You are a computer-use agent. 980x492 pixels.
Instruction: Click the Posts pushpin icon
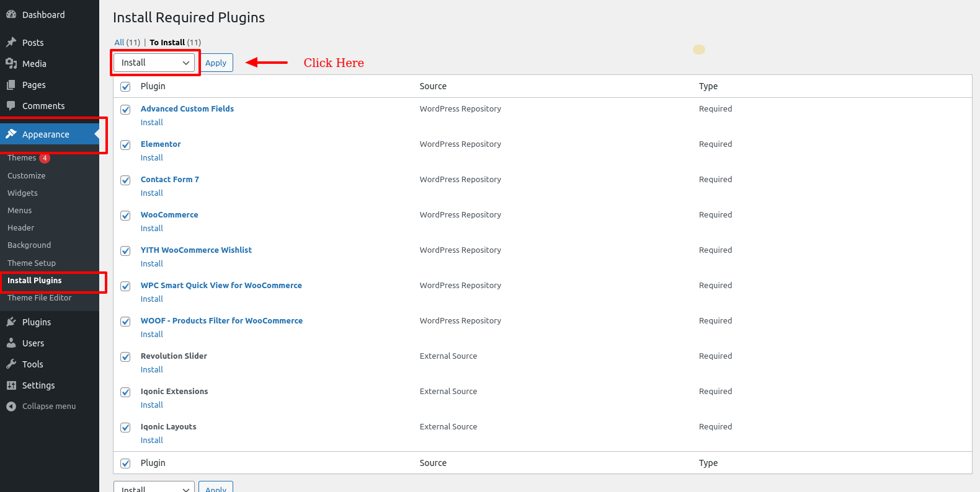coord(11,42)
